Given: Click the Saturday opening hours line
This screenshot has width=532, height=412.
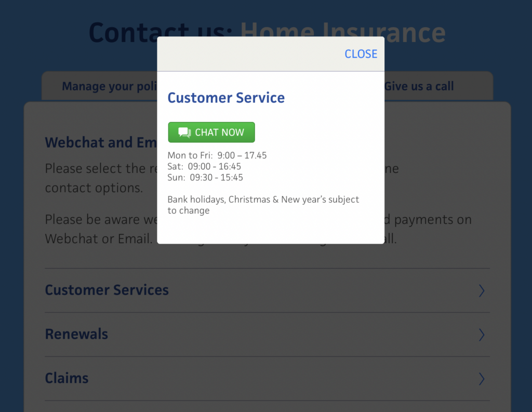Looking at the screenshot, I should (x=204, y=166).
